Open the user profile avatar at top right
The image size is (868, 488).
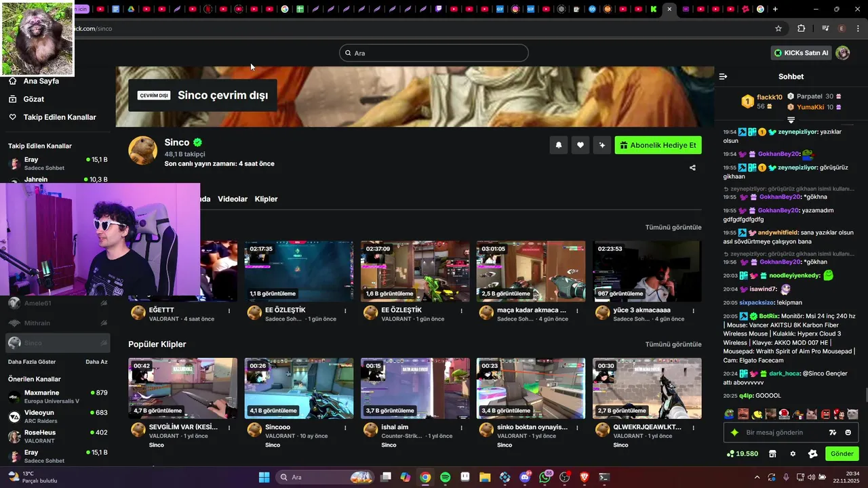pos(842,53)
